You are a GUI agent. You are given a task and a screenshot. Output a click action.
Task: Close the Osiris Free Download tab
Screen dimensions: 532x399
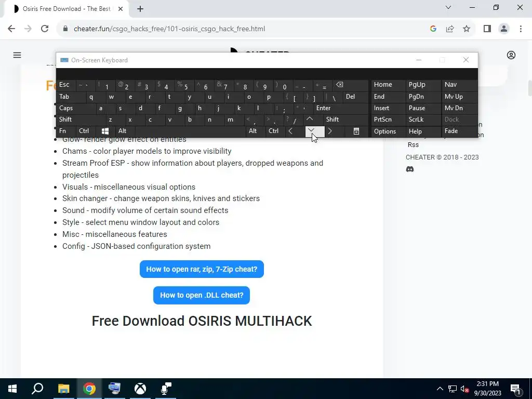[121, 9]
